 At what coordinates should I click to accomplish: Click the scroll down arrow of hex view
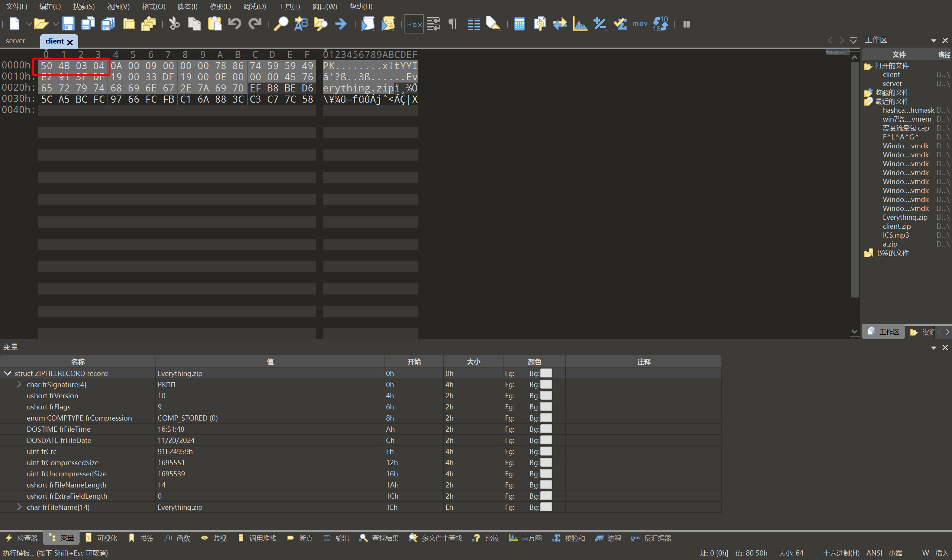pyautogui.click(x=855, y=332)
